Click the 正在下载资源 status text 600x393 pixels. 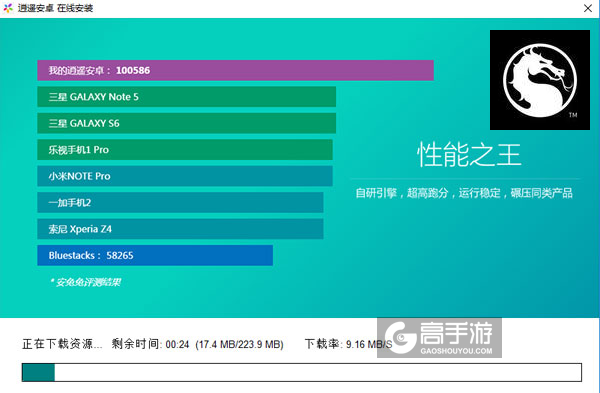62,344
